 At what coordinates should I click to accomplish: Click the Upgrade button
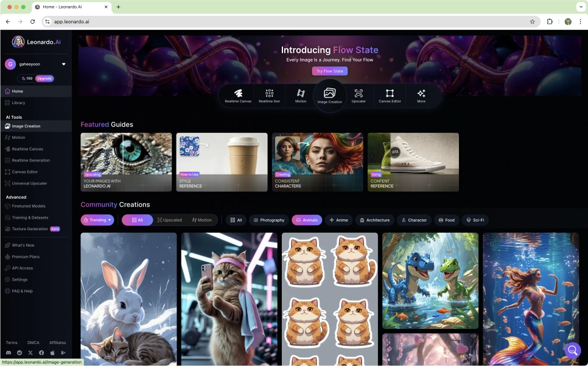(x=44, y=79)
